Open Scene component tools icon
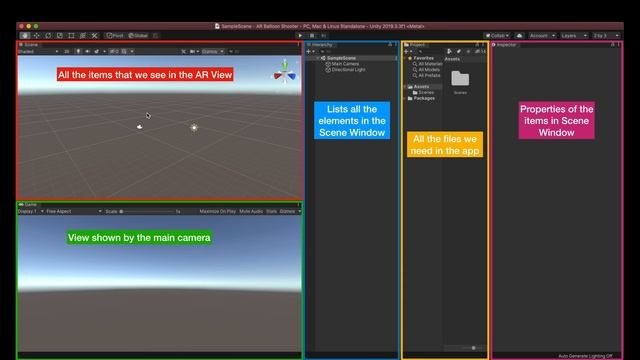The height and width of the screenshot is (360, 640). (184, 51)
